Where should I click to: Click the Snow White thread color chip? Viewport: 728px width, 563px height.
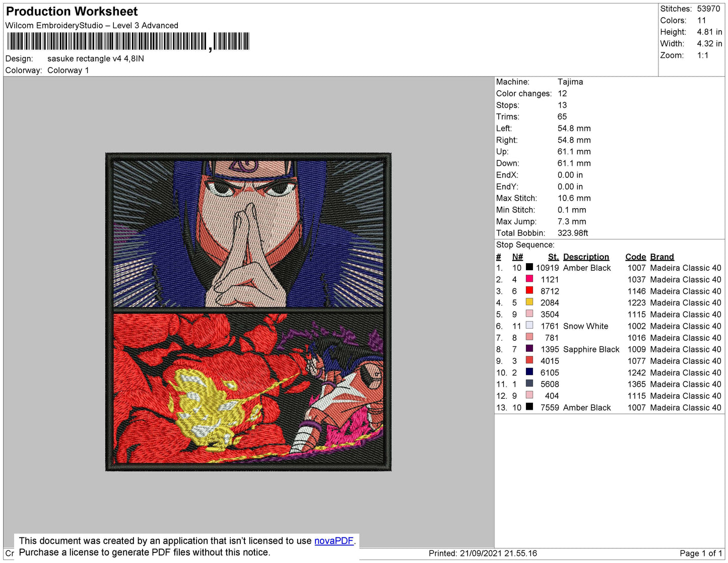(x=530, y=326)
